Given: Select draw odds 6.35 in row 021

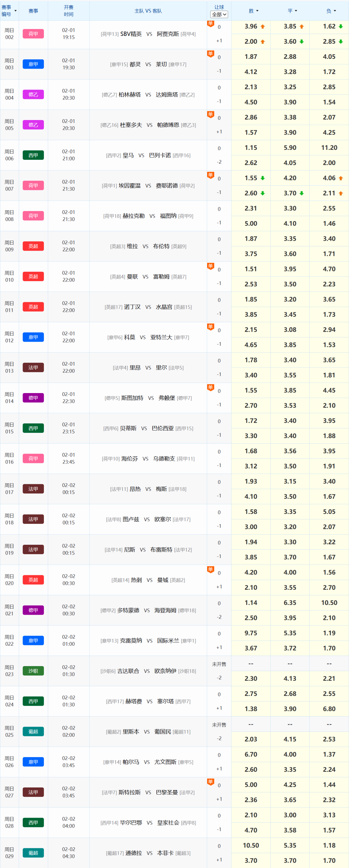Looking at the screenshot, I should [290, 602].
